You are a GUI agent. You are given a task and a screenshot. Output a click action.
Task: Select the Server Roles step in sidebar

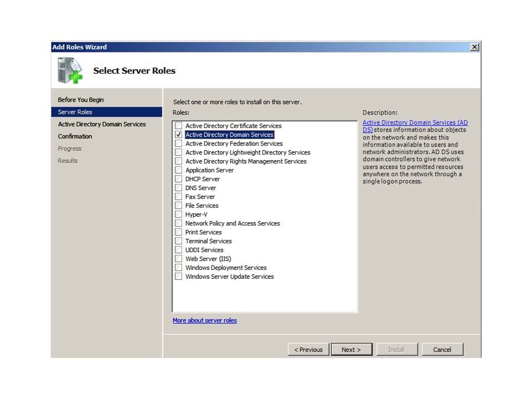(x=75, y=112)
